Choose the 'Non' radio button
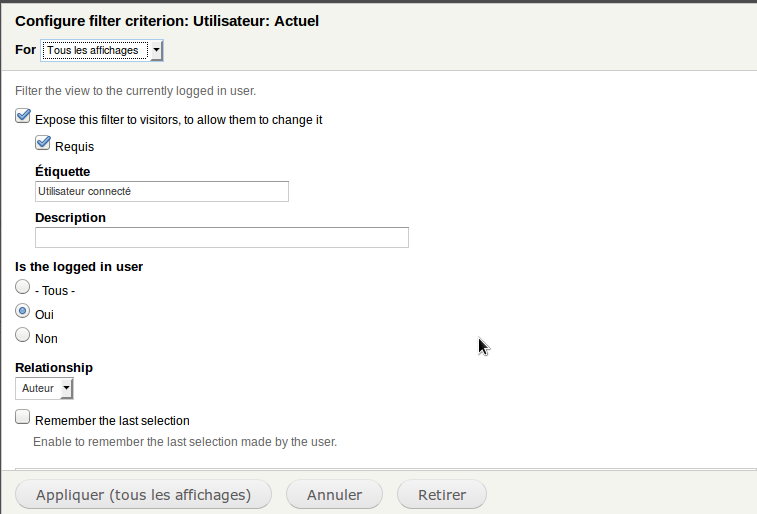 [22, 334]
